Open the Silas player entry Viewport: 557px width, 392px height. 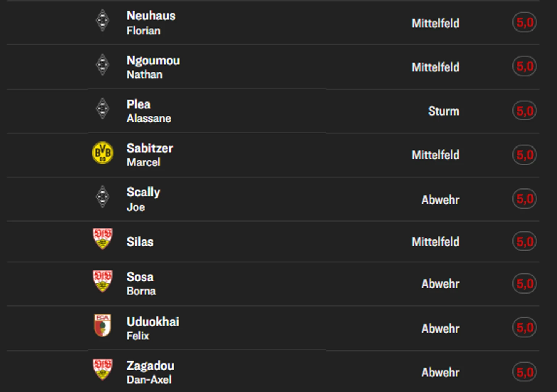click(x=140, y=242)
